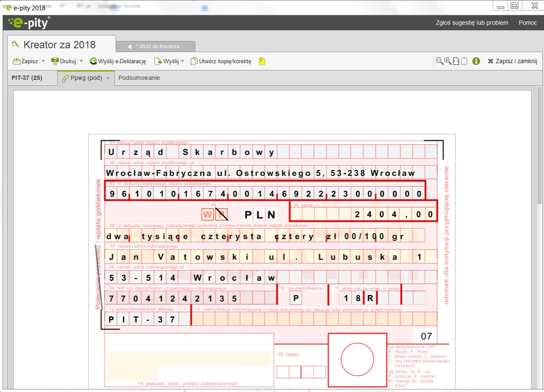Click the yellow note icon in toolbar
544x392 pixels.
click(x=262, y=61)
